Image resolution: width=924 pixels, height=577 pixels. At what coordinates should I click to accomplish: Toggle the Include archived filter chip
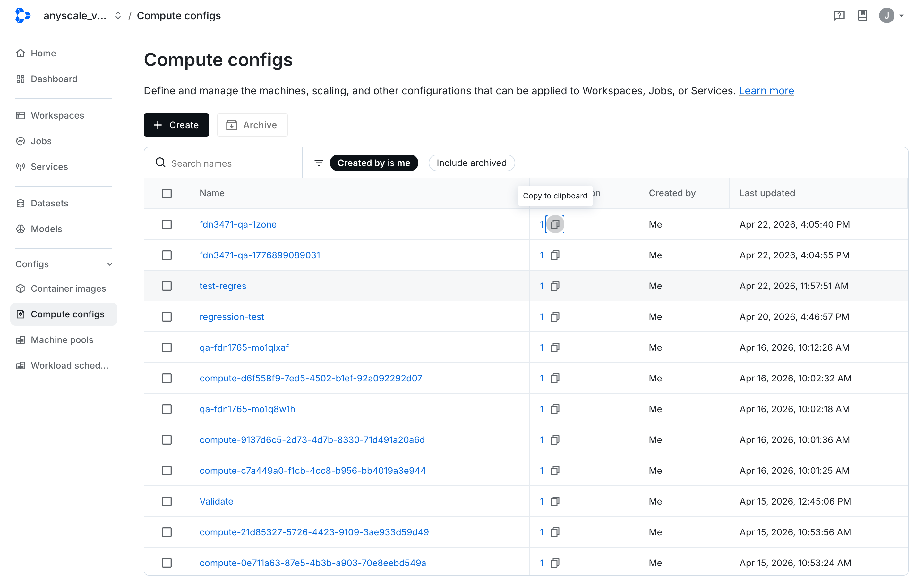coord(472,163)
